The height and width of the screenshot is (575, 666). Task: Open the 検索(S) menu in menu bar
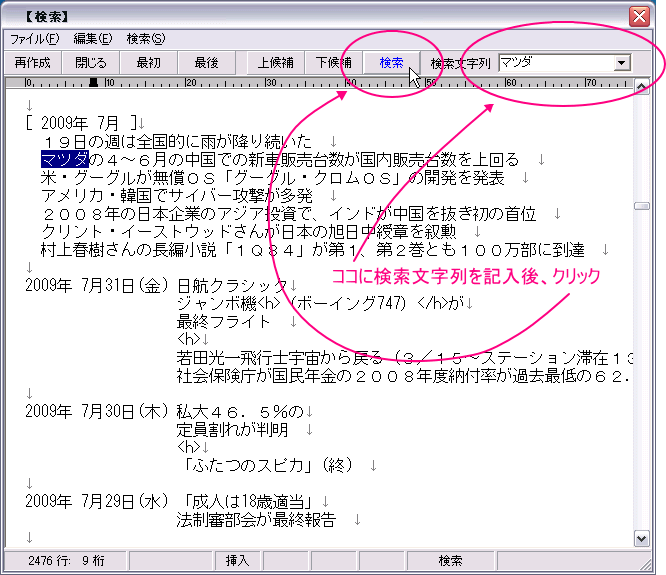[x=145, y=39]
